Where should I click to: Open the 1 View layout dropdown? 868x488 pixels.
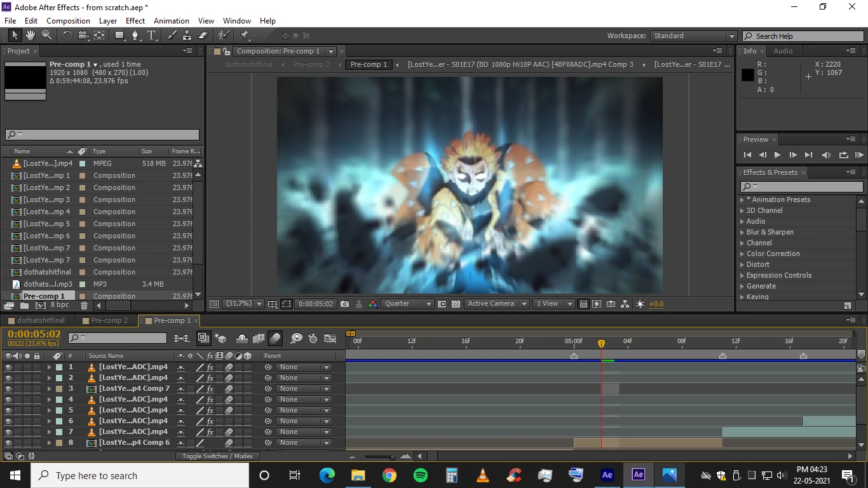[x=553, y=304]
